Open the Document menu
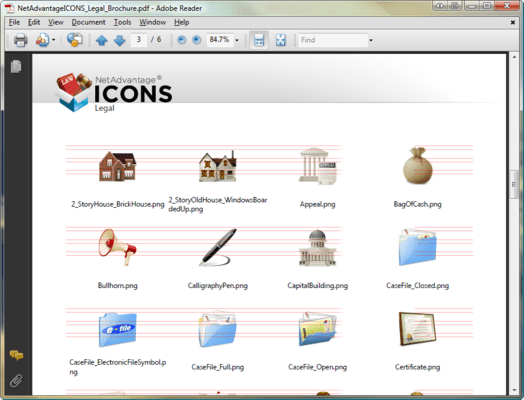 coord(88,22)
